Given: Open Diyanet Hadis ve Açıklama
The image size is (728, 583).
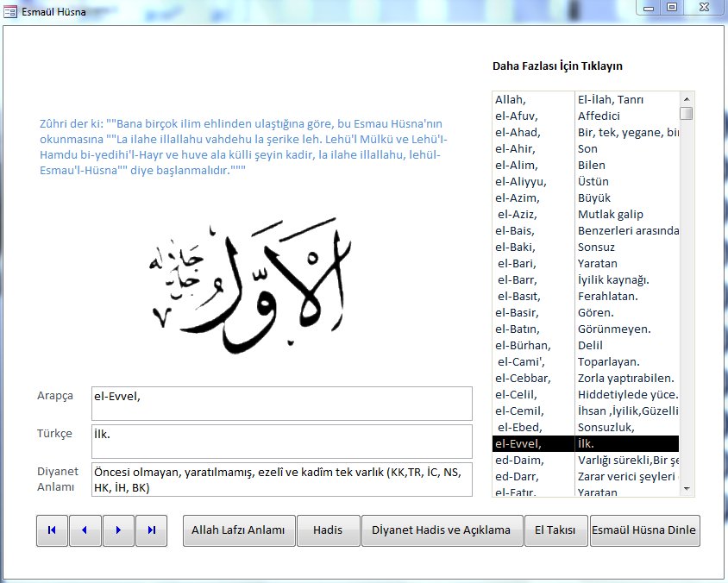Looking at the screenshot, I should (x=441, y=530).
